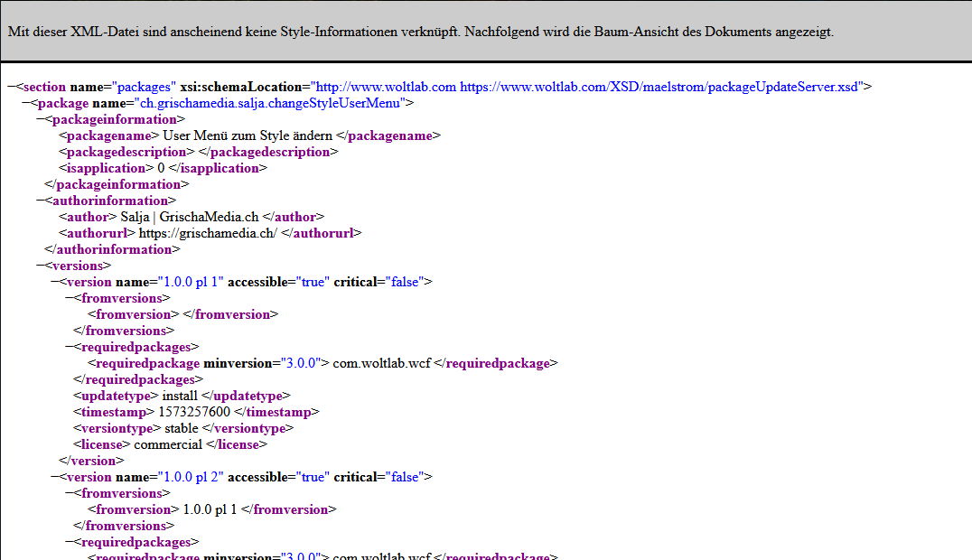This screenshot has width=972, height=560.
Task: Click the timestamp value 1573257600
Action: 194,413
